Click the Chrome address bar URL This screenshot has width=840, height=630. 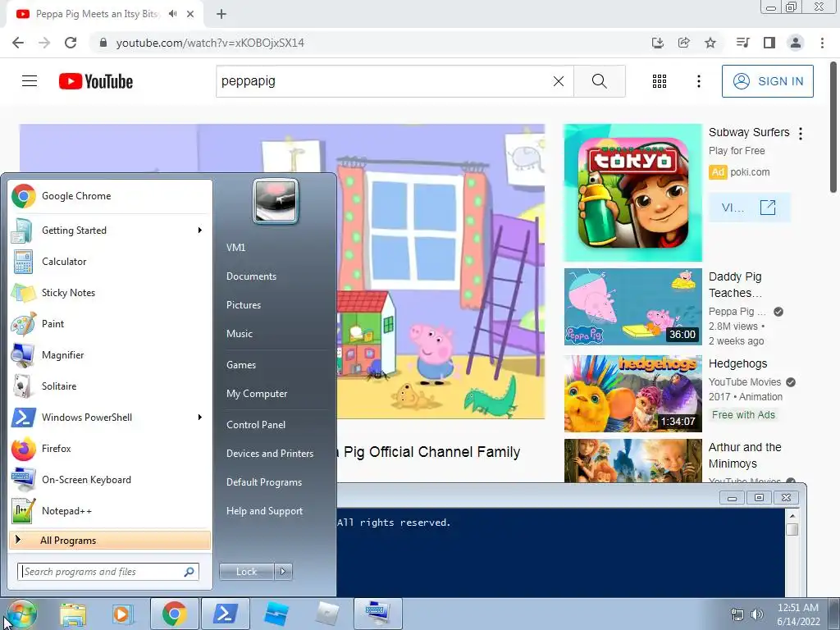pos(210,43)
